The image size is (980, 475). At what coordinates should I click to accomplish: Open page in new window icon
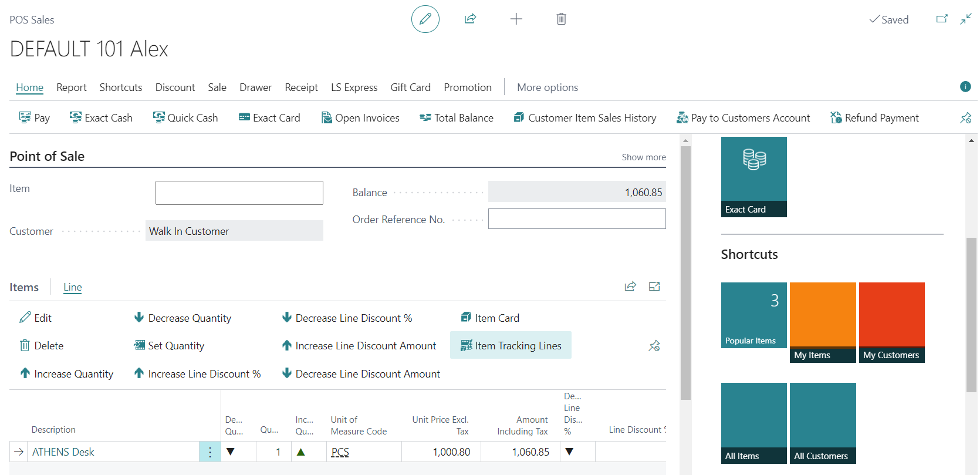941,19
